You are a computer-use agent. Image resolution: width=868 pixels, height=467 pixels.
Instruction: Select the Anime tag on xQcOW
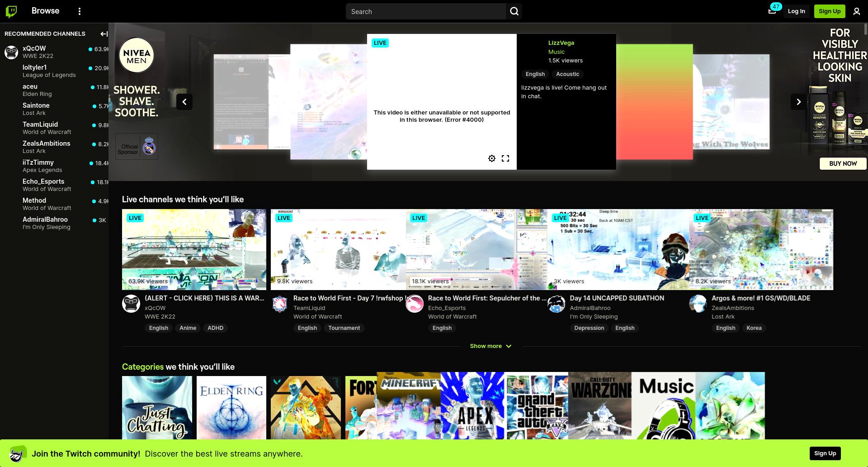point(188,328)
